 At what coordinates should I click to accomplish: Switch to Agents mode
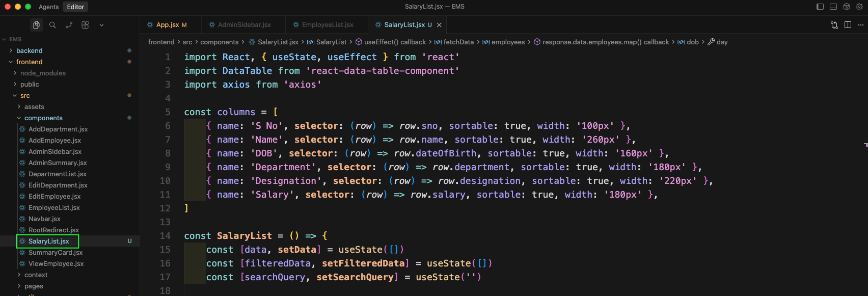[49, 7]
